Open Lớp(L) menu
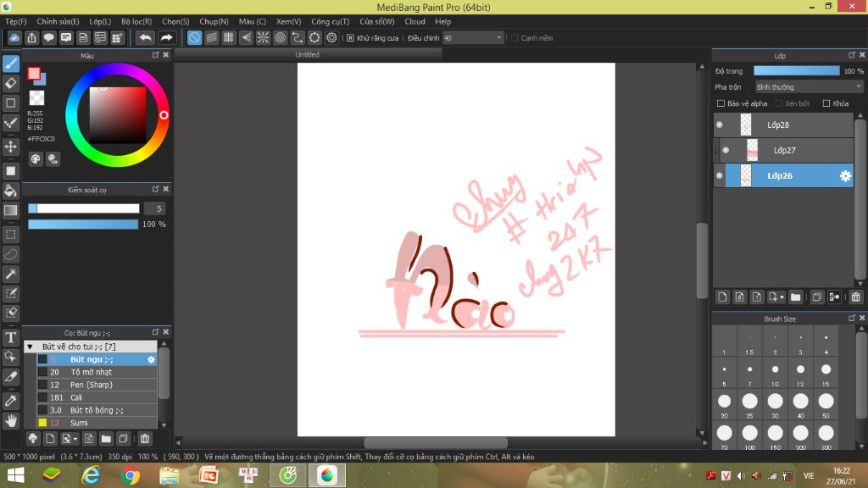The width and height of the screenshot is (868, 488). pos(100,21)
